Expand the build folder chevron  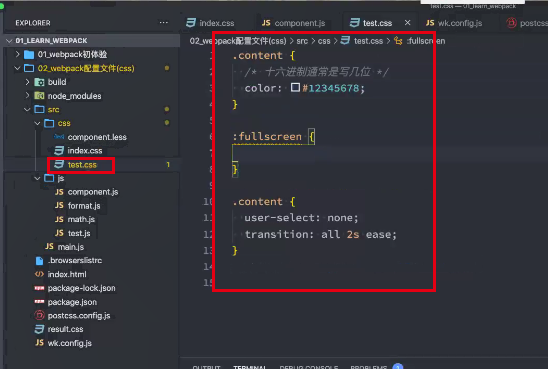tap(27, 82)
